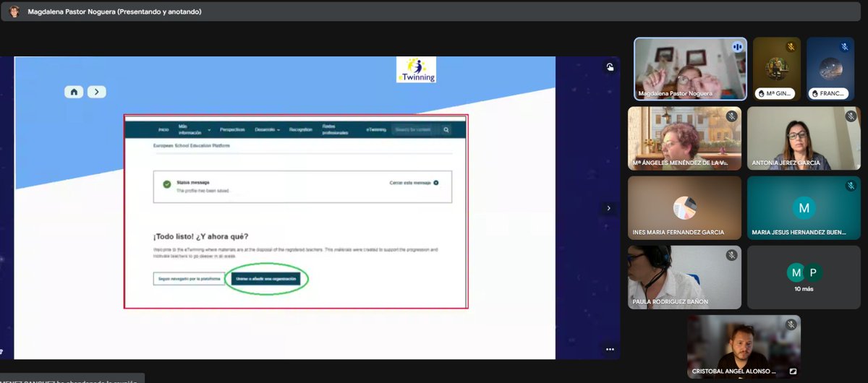Select Antonia Jerez Garcia's video tile
The width and height of the screenshot is (868, 383).
click(x=804, y=138)
